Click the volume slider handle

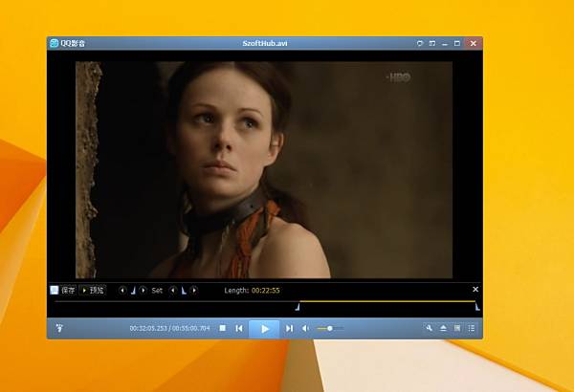point(330,328)
